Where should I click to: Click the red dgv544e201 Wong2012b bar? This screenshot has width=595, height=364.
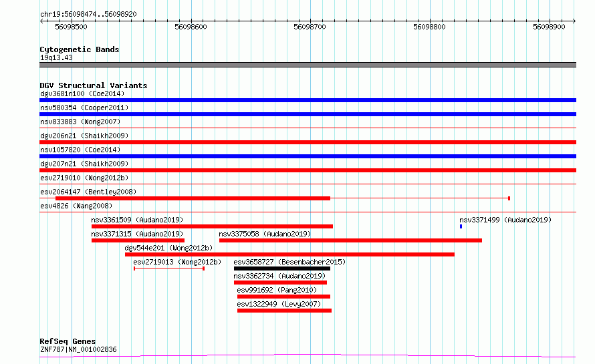click(x=290, y=254)
